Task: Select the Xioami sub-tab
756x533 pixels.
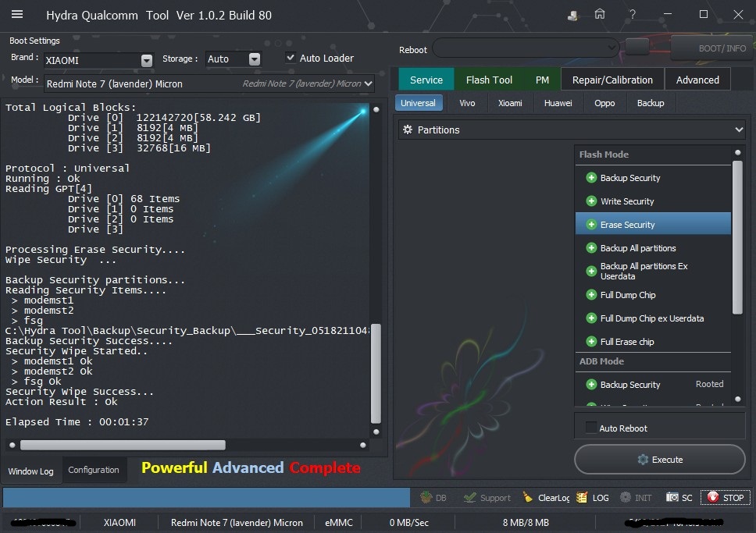Action: pos(510,103)
